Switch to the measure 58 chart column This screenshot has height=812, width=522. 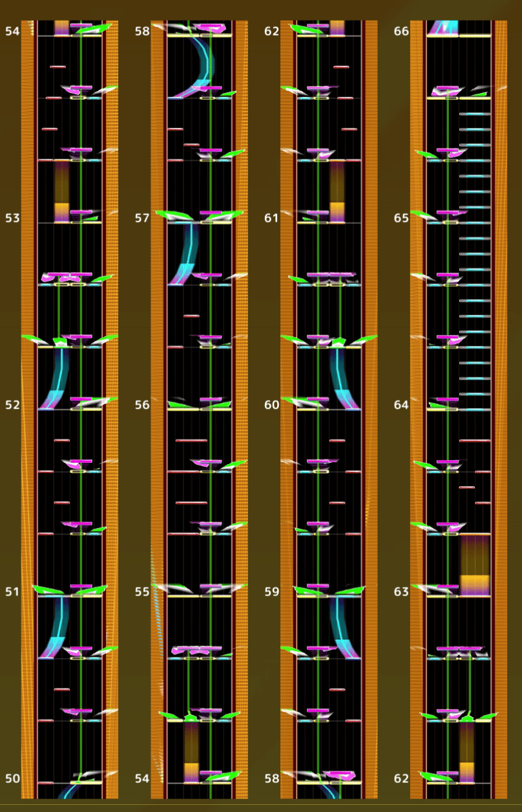pos(141,29)
